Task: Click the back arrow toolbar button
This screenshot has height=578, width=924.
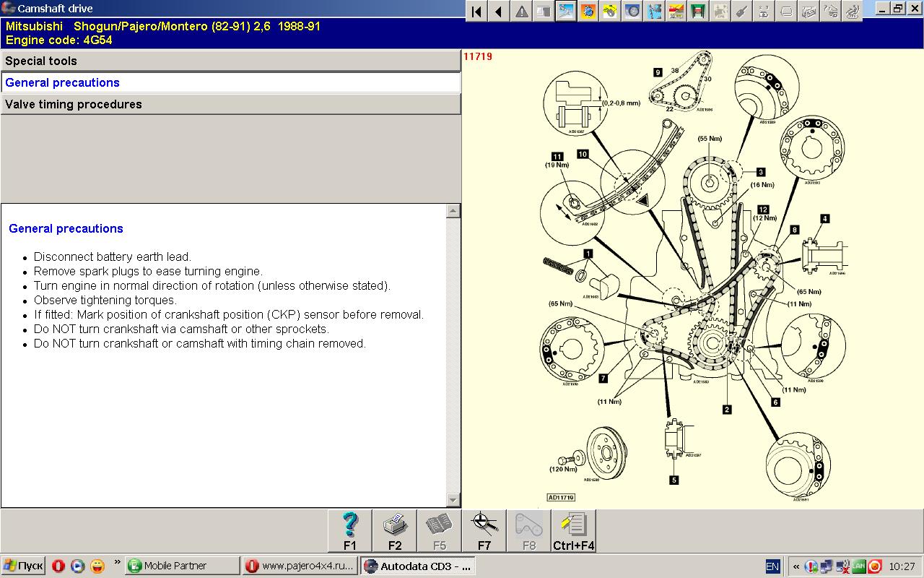Action: pos(498,11)
